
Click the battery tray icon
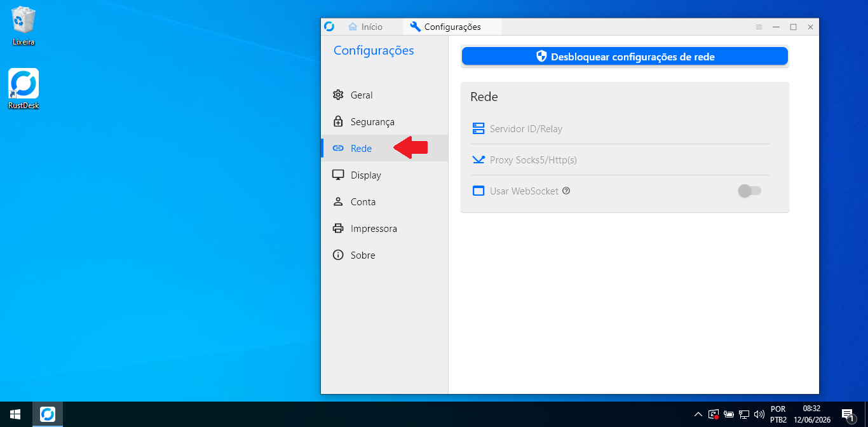(729, 414)
